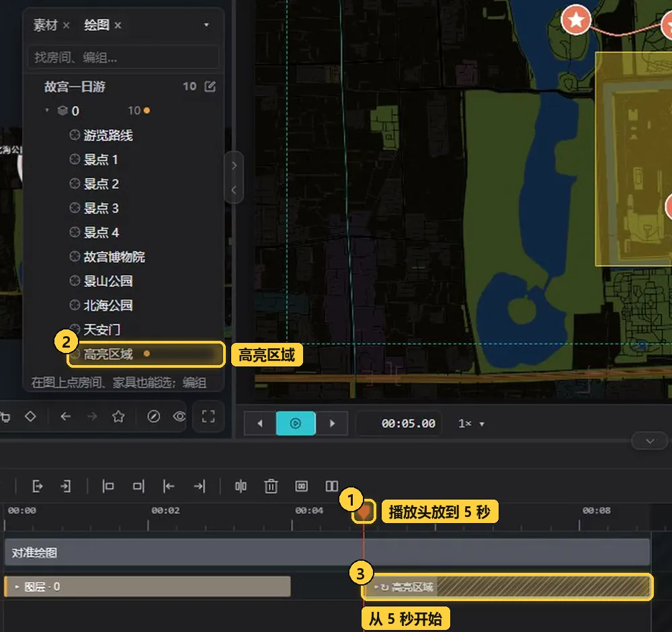This screenshot has height=632, width=672.
Task: Click the trim-to-start arrow icon
Action: coord(169,486)
